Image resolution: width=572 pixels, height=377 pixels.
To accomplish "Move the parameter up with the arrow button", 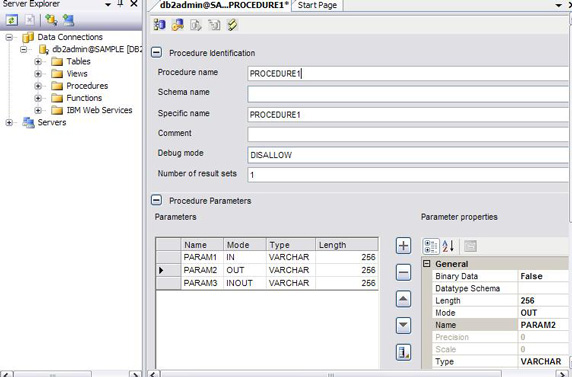I will click(403, 299).
